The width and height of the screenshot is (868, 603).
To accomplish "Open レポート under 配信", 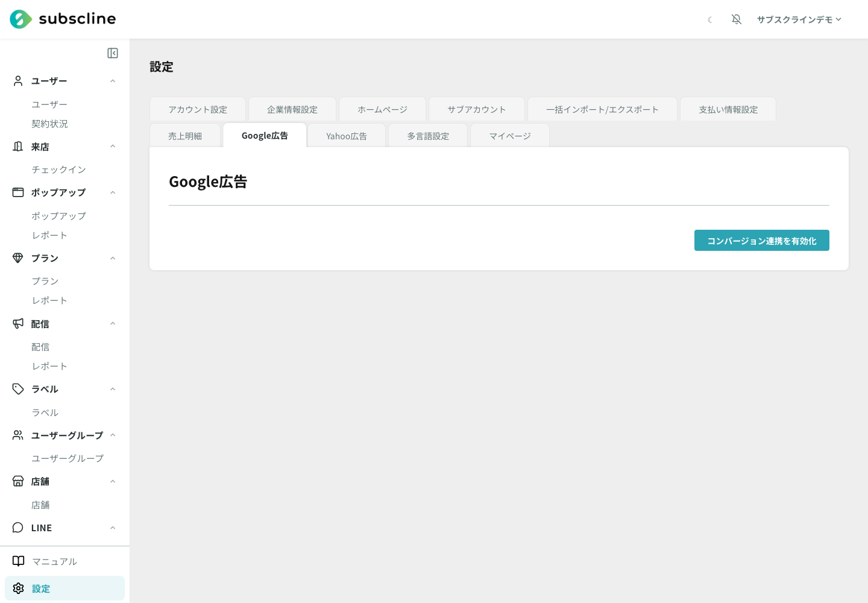I will [49, 366].
